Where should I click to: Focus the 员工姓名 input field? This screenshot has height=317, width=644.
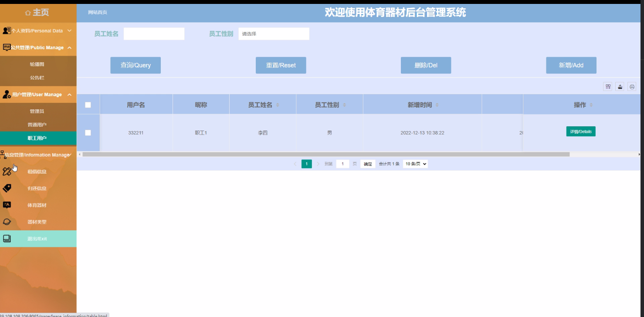154,34
